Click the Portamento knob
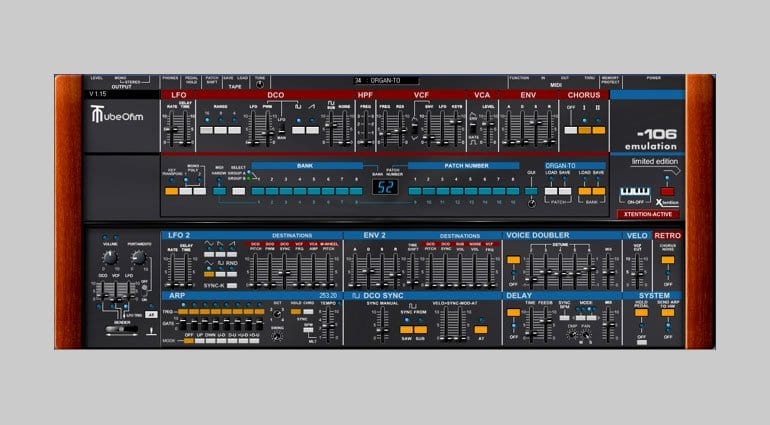Screen dimensions: 770x425 click(139, 257)
